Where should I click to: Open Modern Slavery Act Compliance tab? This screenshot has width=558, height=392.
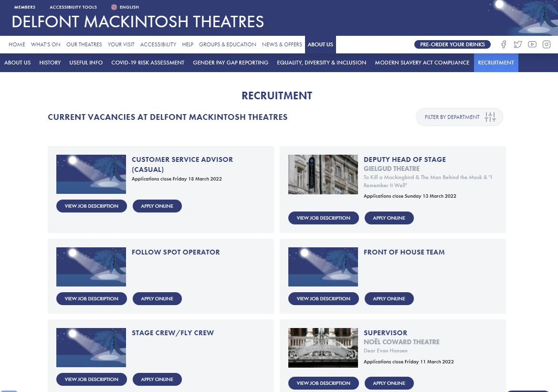click(422, 63)
